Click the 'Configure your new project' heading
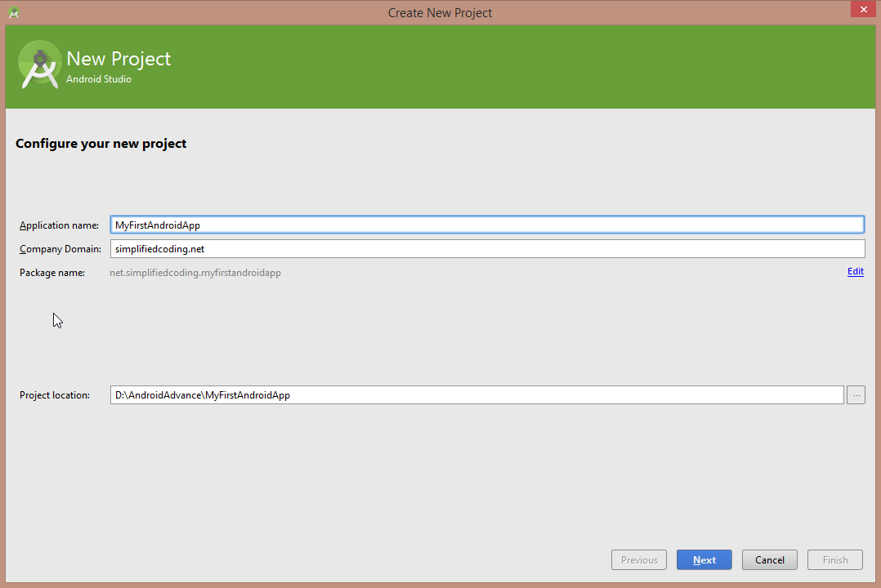 [x=101, y=143]
